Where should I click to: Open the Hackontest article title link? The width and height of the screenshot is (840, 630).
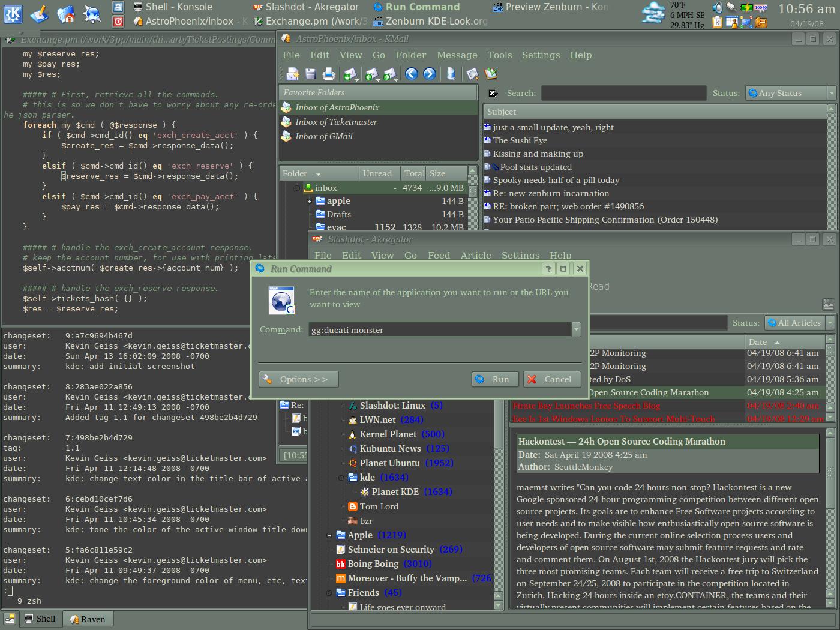coord(622,442)
